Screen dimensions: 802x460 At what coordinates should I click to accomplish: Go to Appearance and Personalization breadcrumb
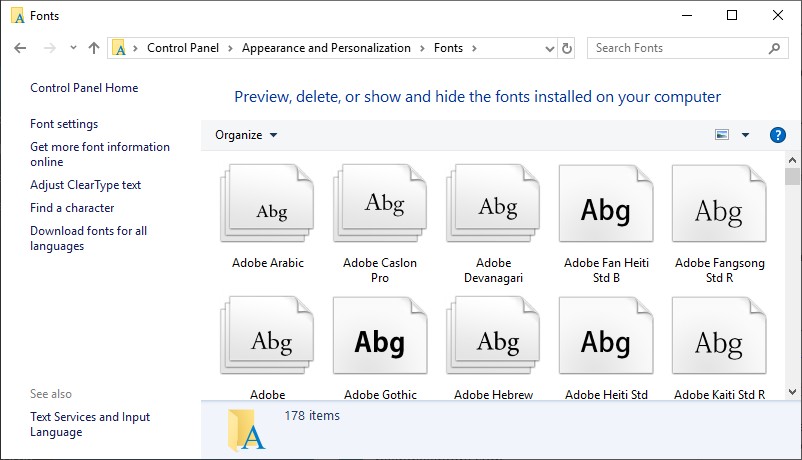326,48
